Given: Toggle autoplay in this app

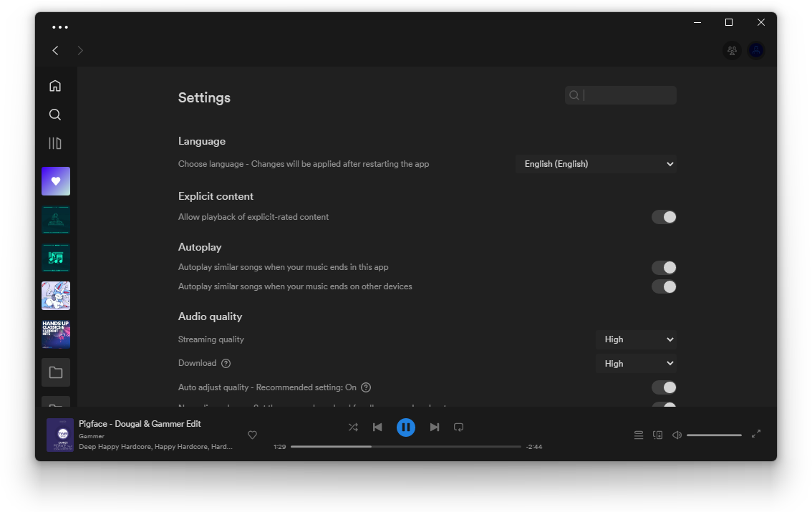Looking at the screenshot, I should 664,268.
